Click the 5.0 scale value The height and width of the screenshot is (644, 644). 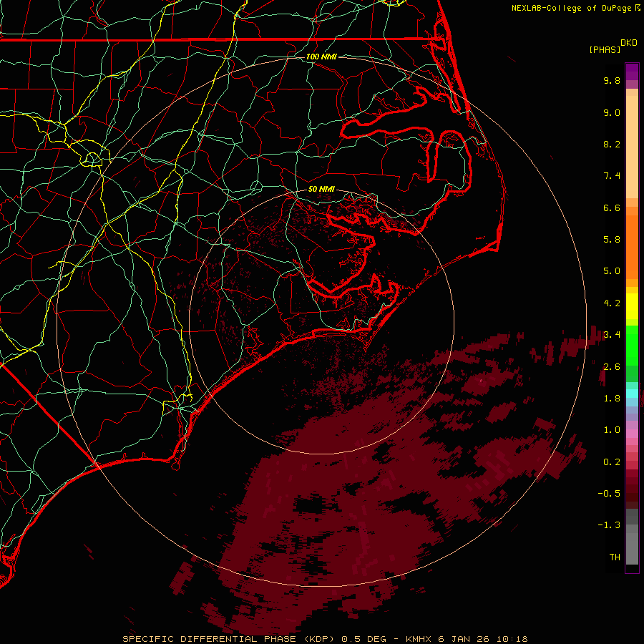pos(612,271)
